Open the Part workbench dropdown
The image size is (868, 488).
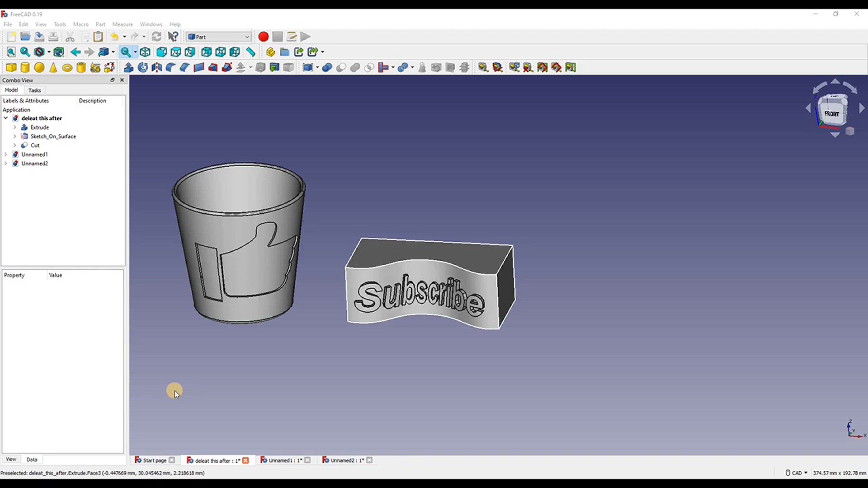coord(219,37)
